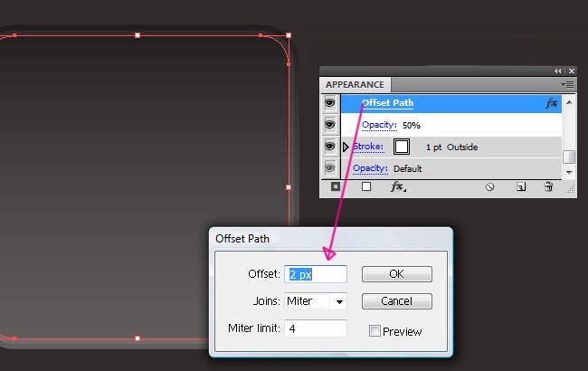Click the 'Outside' stroke alignment text
588x371 pixels.
(x=462, y=147)
